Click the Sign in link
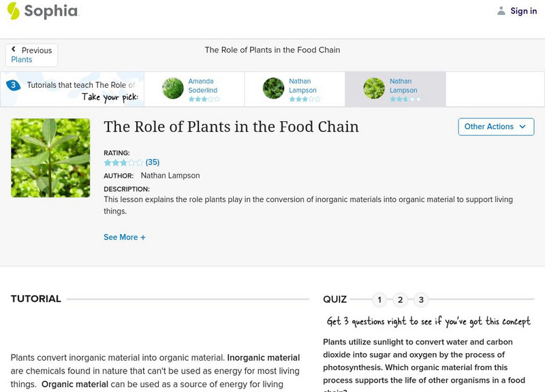 click(523, 11)
